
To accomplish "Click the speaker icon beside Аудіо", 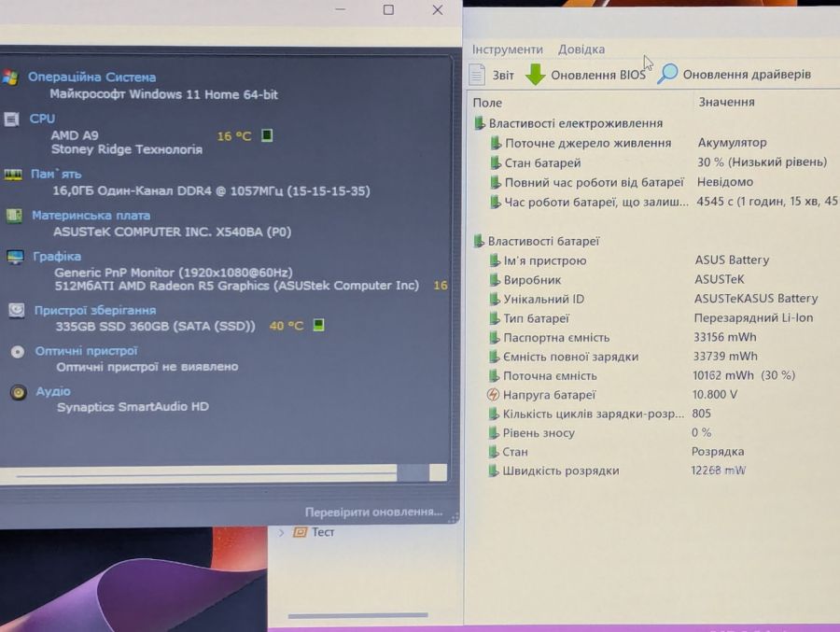I will point(19,392).
